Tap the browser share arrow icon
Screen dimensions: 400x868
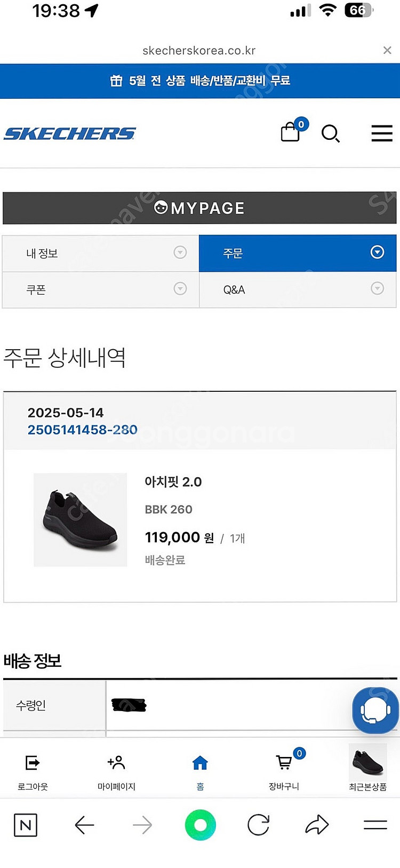click(x=317, y=825)
